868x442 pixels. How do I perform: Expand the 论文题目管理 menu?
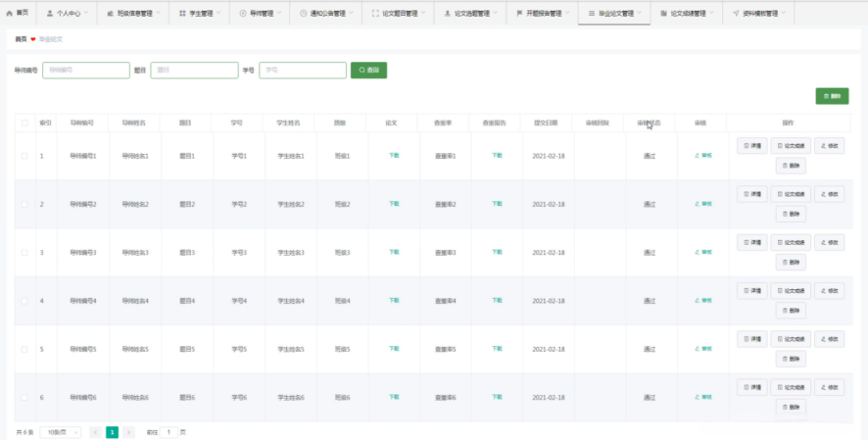click(x=399, y=13)
